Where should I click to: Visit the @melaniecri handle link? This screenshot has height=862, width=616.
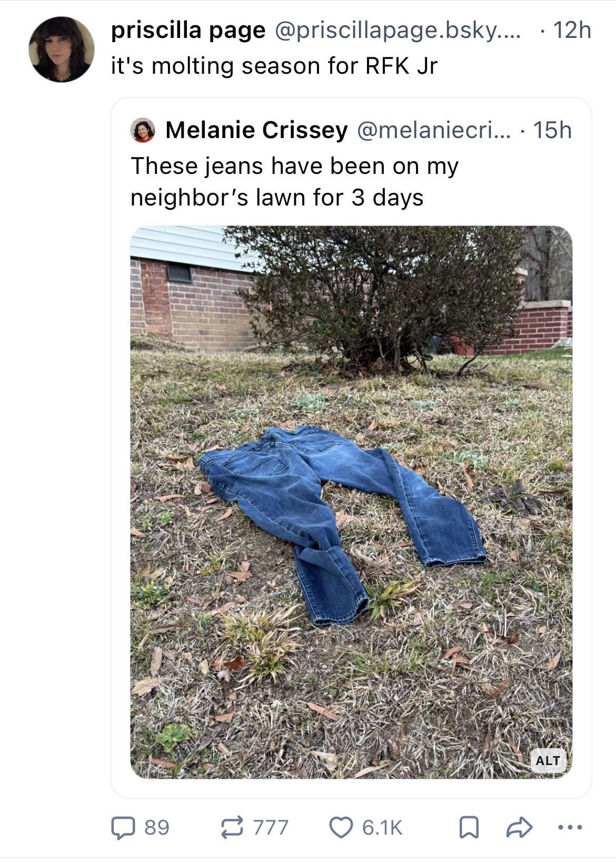(434, 130)
